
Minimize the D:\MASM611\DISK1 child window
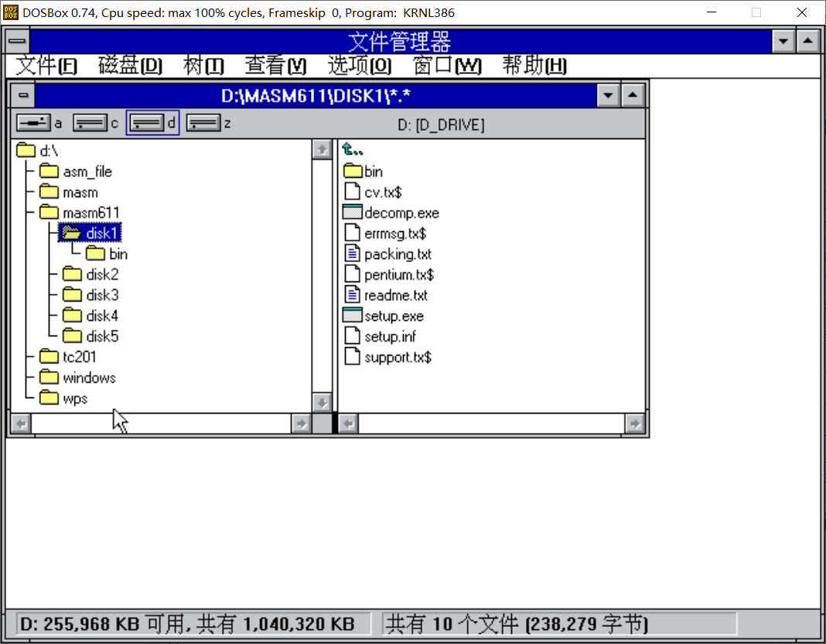pyautogui.click(x=608, y=95)
